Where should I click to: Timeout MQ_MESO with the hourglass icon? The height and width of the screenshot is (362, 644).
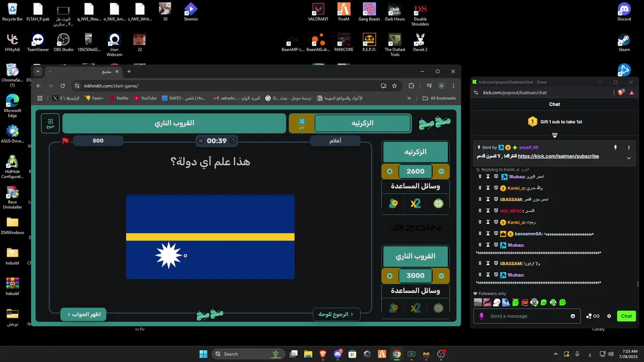click(x=488, y=211)
